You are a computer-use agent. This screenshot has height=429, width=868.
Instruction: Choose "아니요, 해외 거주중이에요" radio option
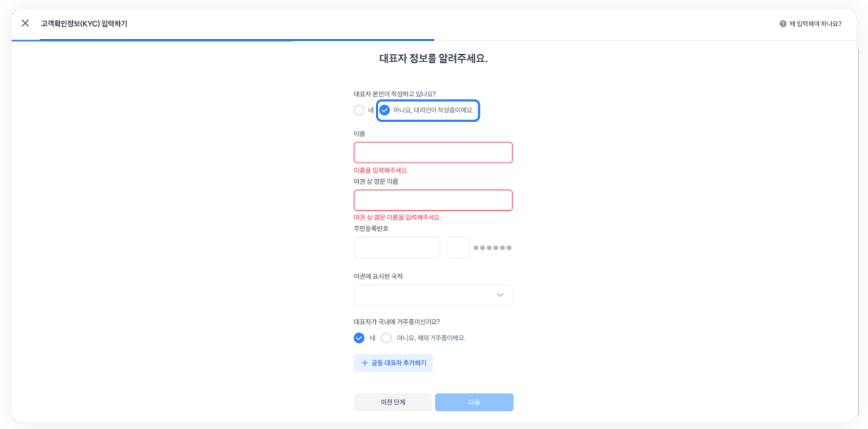click(x=387, y=338)
